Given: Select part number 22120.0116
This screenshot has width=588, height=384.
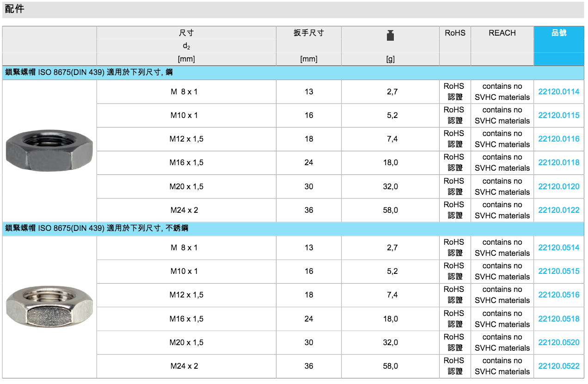Looking at the screenshot, I should coord(558,139).
